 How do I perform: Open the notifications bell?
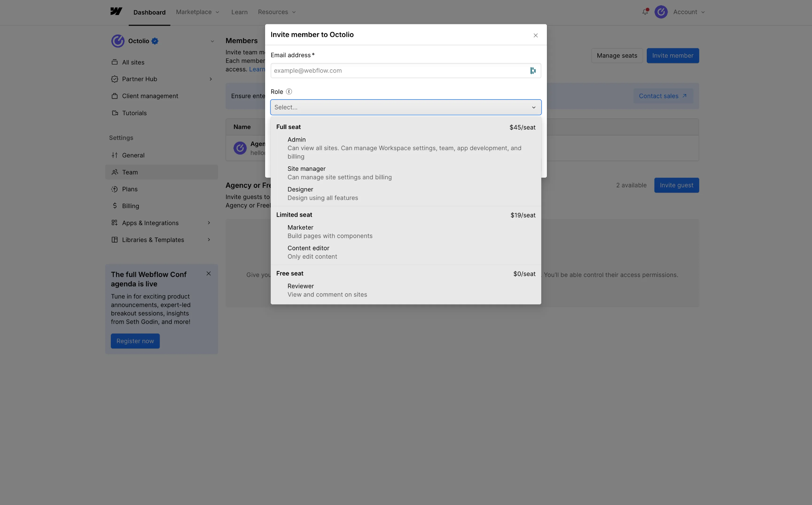[645, 12]
